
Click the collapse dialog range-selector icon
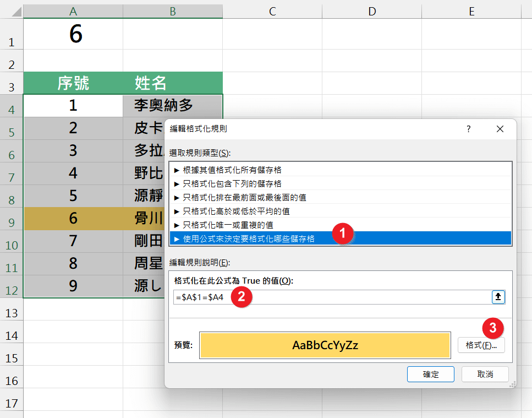pos(498,297)
